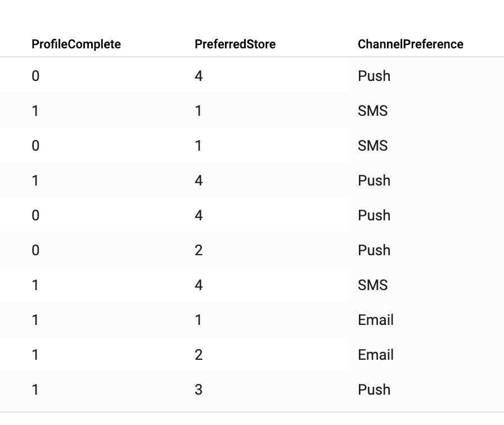Click the ChannelPreference column header
This screenshot has width=504, height=425.
pos(411,44)
